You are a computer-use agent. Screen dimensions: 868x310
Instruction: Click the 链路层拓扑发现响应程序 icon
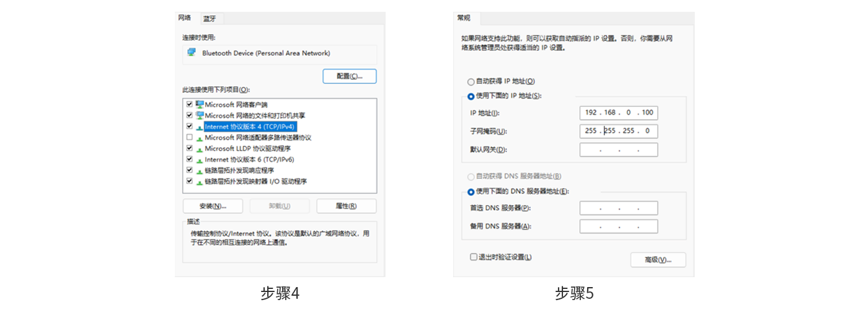pos(200,170)
